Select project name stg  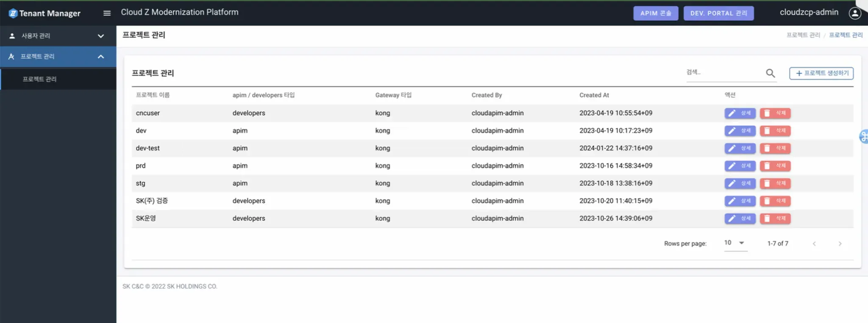pos(140,183)
